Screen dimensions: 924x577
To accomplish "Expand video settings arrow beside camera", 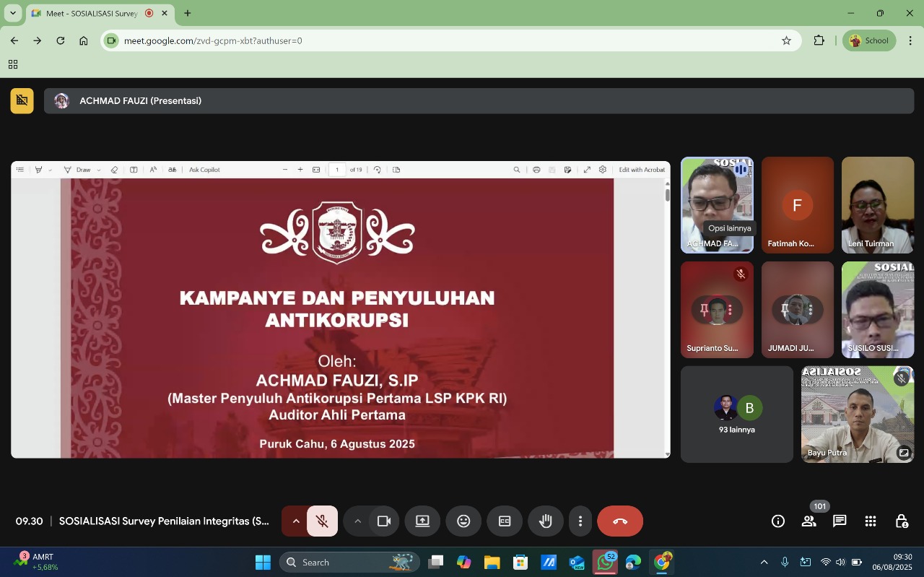I will 357,521.
